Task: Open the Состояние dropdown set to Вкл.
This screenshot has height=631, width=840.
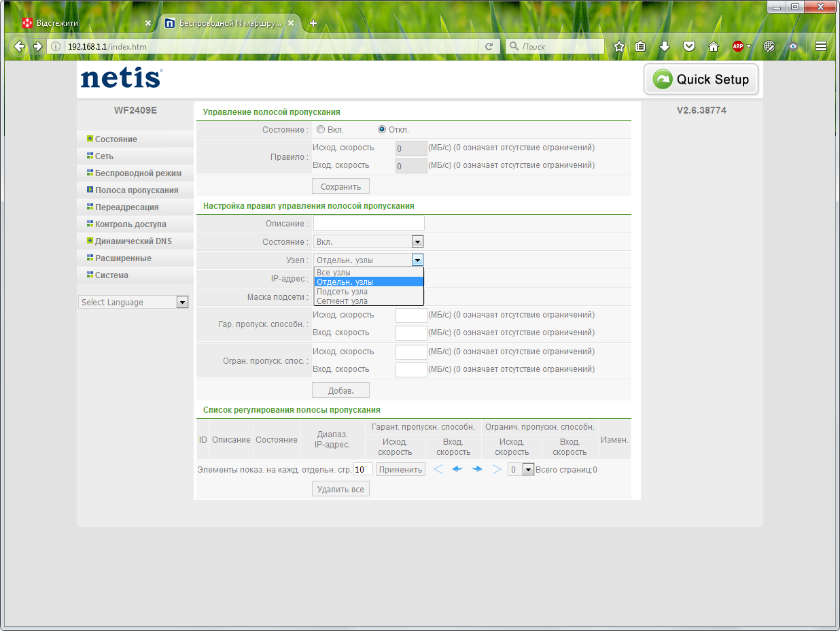Action: tap(368, 242)
